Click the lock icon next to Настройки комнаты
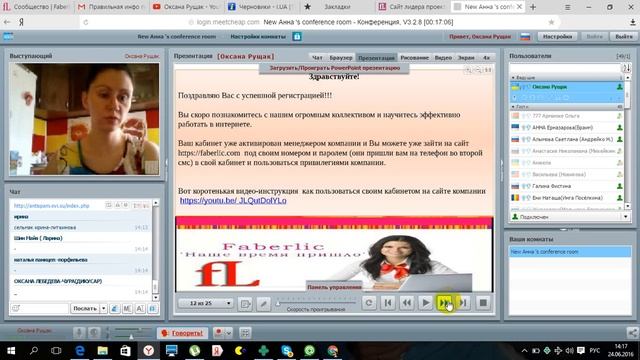This screenshot has height=360, width=640. point(297,37)
